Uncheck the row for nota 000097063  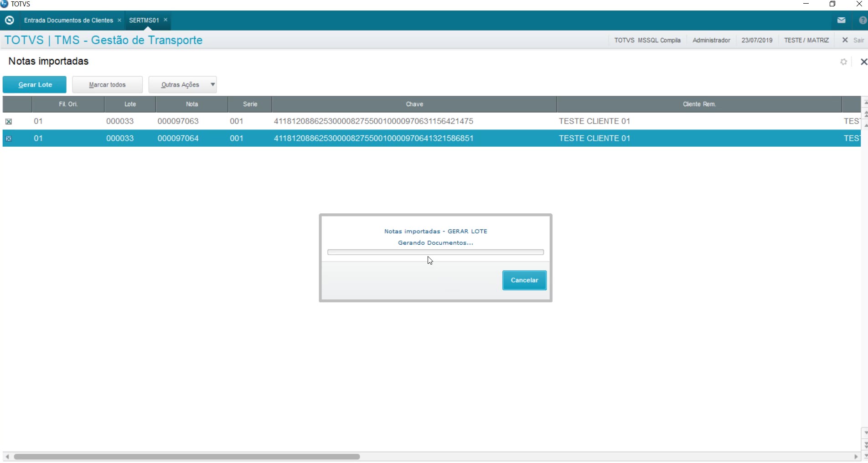point(8,122)
